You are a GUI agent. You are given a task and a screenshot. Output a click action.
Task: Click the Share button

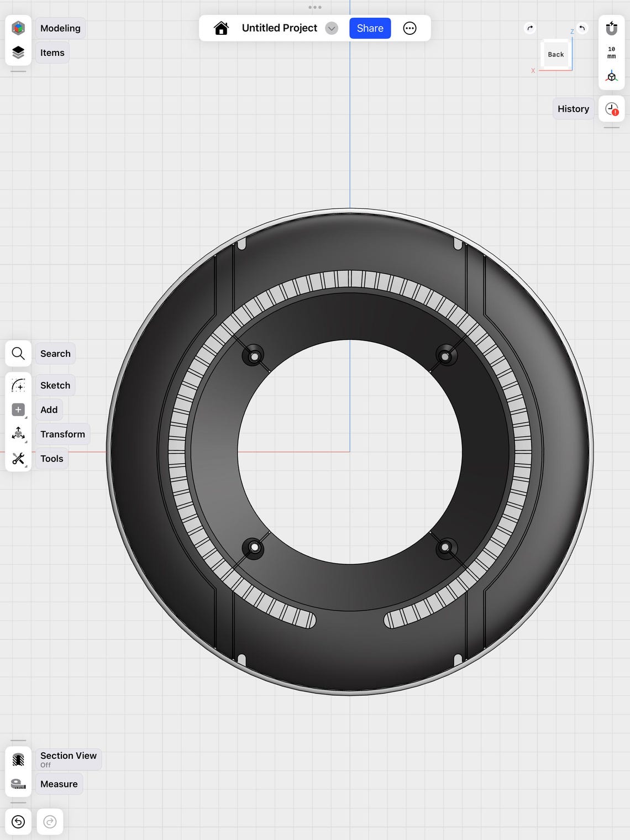pos(370,28)
